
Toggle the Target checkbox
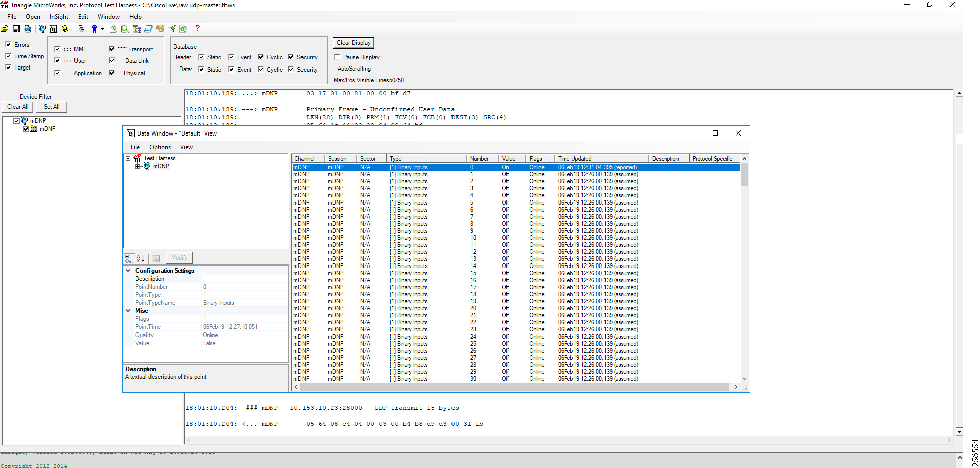(8, 67)
